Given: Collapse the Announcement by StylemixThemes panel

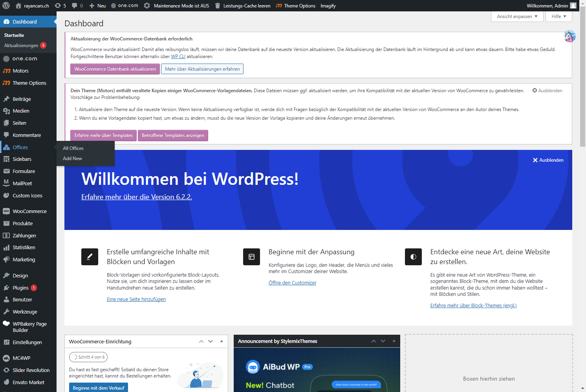Looking at the screenshot, I should coord(394,341).
